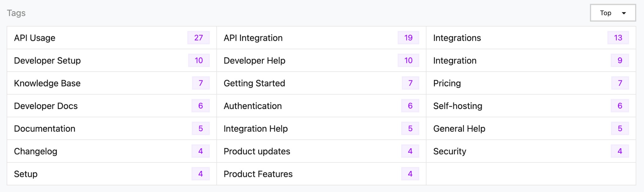Open the Authentication tag

click(x=253, y=106)
